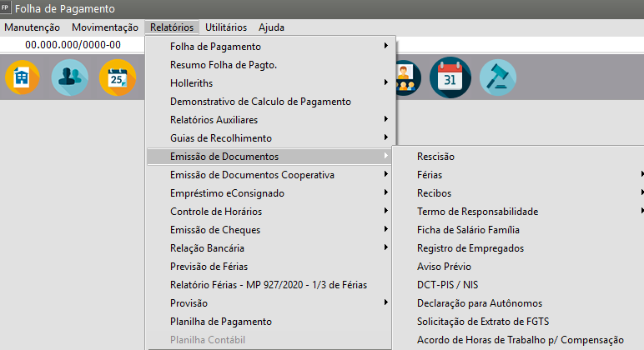644x350 pixels.
Task: Click the yellow company building icon
Action: pyautogui.click(x=23, y=77)
